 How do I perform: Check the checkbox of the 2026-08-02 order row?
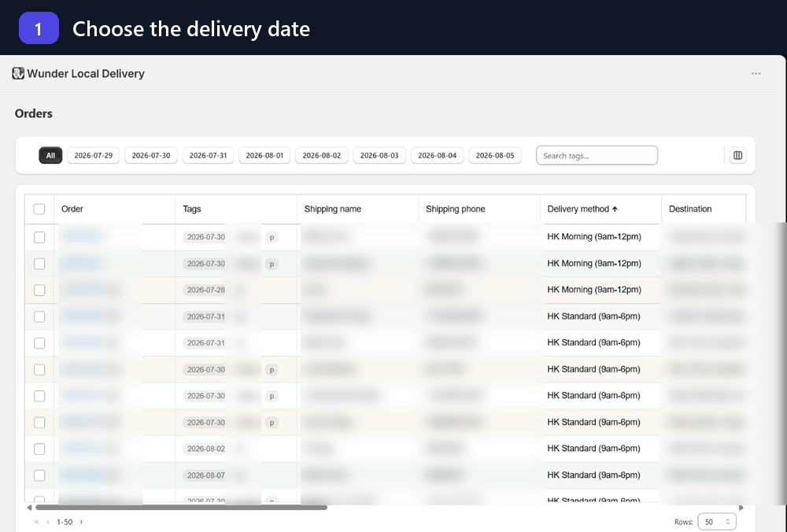tap(39, 449)
